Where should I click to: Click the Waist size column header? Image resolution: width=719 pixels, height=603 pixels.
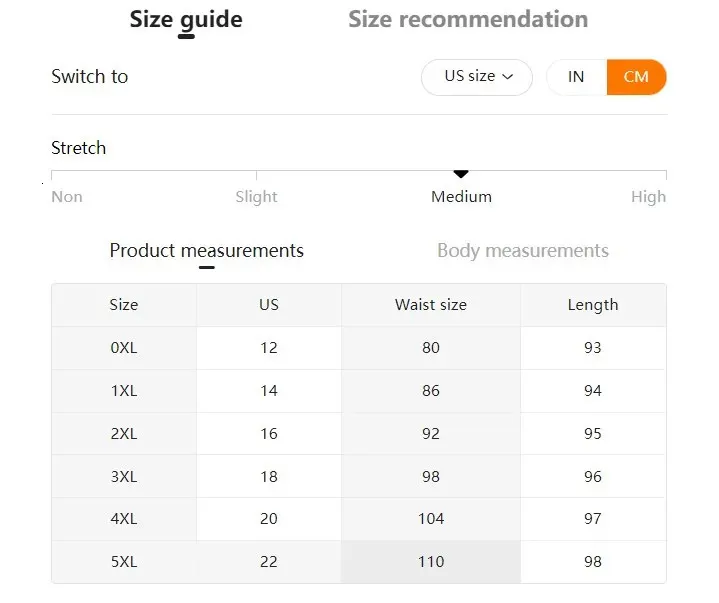coord(431,304)
